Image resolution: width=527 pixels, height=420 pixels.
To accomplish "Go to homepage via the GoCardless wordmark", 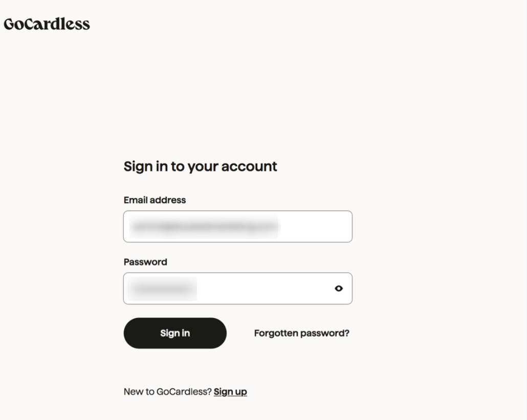I will click(47, 24).
